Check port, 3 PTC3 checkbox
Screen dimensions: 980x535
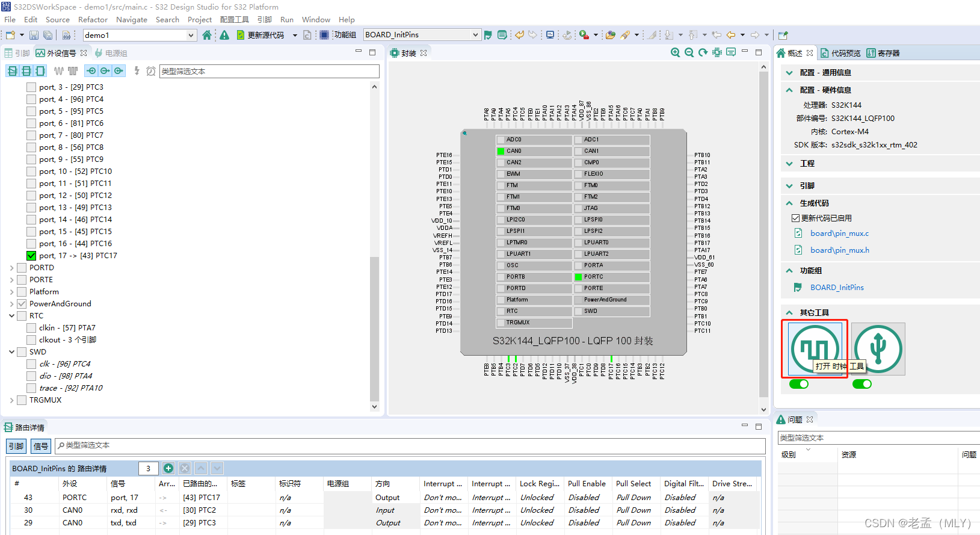[31, 87]
